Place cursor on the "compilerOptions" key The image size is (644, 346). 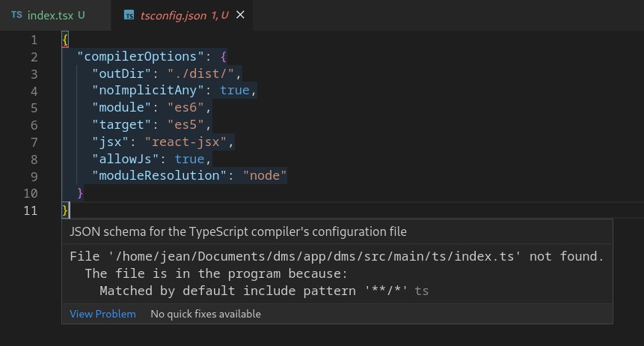tap(141, 57)
